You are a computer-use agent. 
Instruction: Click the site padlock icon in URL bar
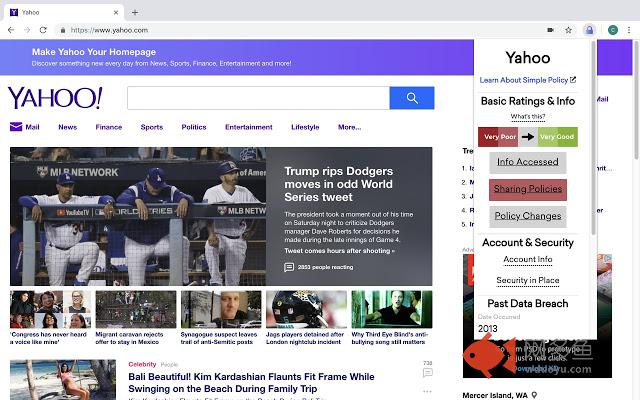(62, 30)
